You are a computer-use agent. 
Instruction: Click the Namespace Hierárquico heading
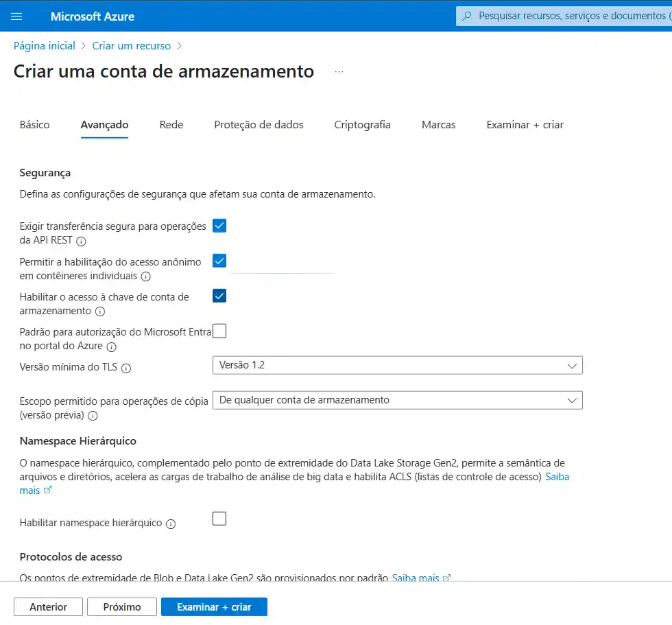pyautogui.click(x=78, y=441)
